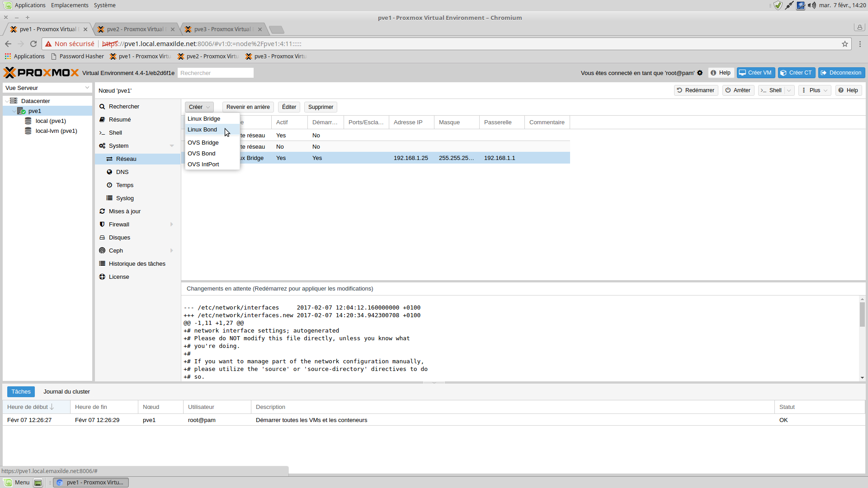Open the Créer dropdown button

click(x=199, y=107)
